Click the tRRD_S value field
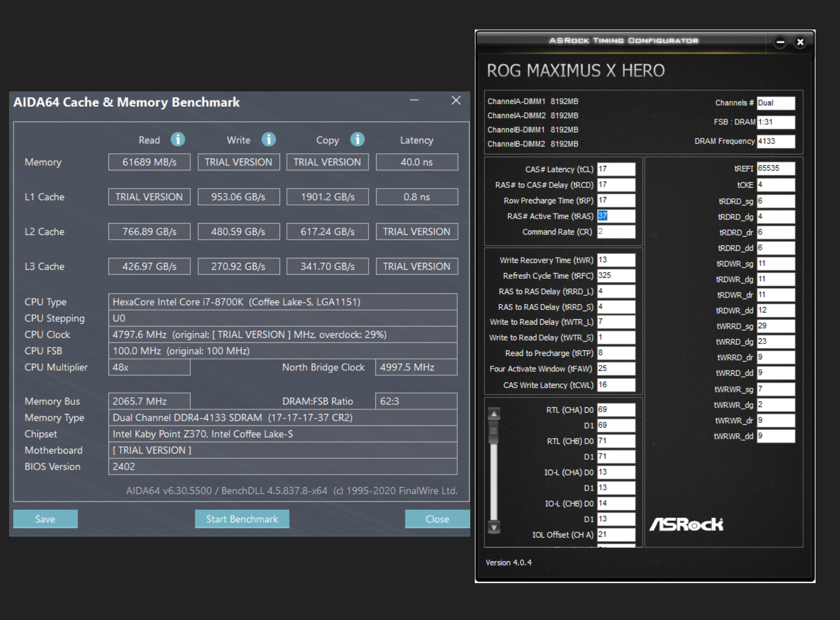 pyautogui.click(x=616, y=307)
